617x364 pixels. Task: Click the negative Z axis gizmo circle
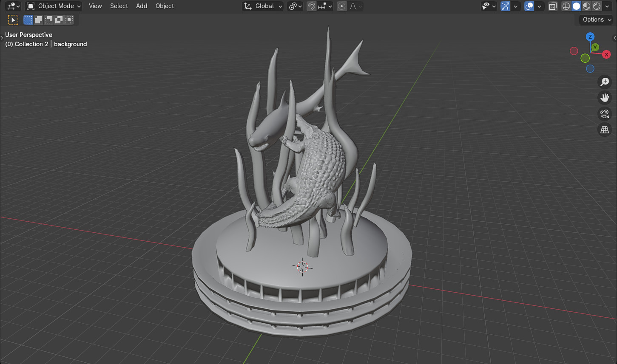[x=590, y=69]
